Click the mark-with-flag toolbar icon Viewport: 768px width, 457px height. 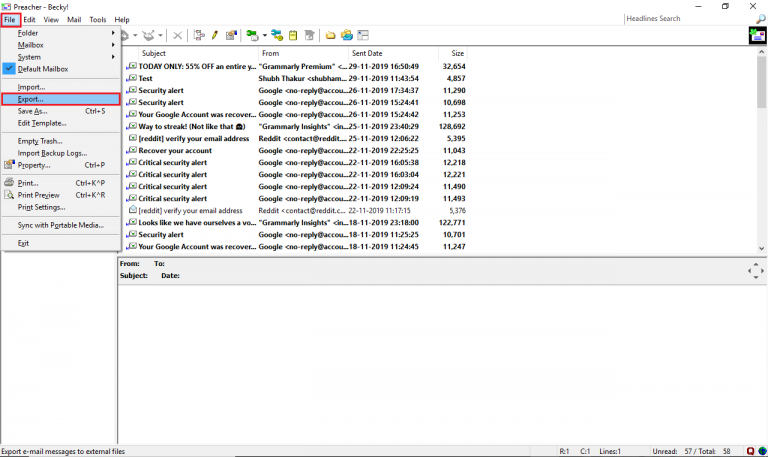point(231,35)
